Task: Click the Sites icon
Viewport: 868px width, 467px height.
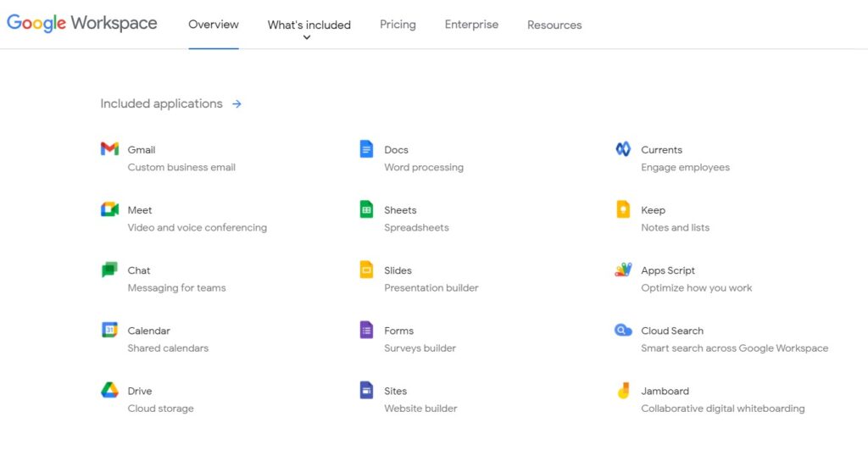Action: [x=366, y=390]
